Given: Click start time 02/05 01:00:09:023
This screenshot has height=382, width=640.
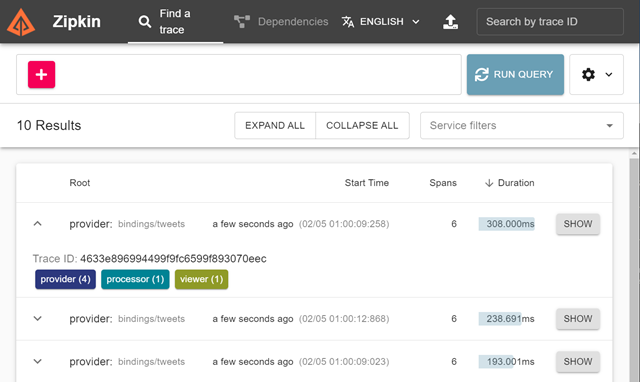Looking at the screenshot, I should [x=344, y=362].
